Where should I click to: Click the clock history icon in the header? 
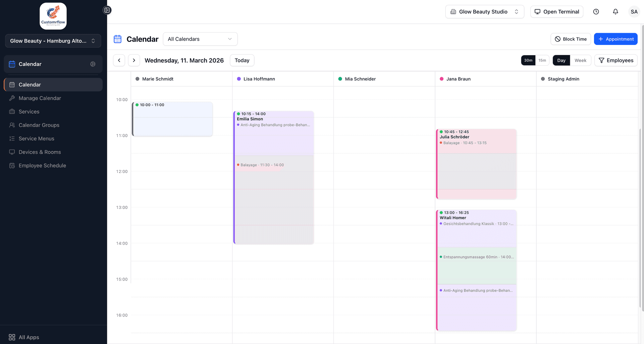coord(596,11)
